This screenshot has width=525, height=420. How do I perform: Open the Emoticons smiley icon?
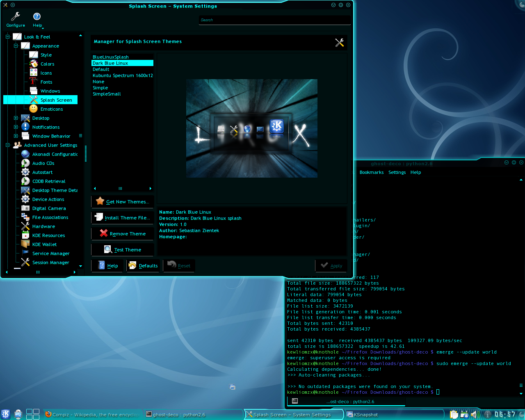click(x=34, y=109)
